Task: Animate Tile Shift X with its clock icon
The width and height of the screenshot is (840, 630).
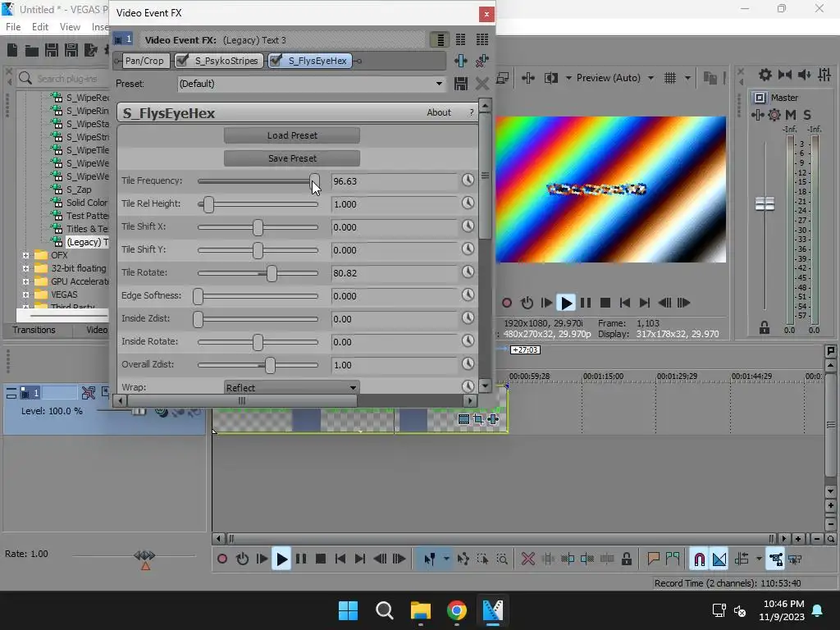Action: point(468,226)
